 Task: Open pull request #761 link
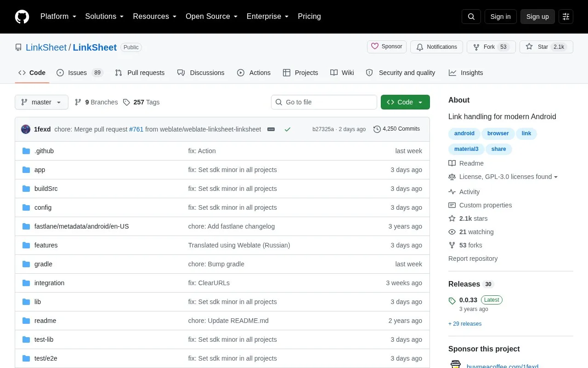136,129
